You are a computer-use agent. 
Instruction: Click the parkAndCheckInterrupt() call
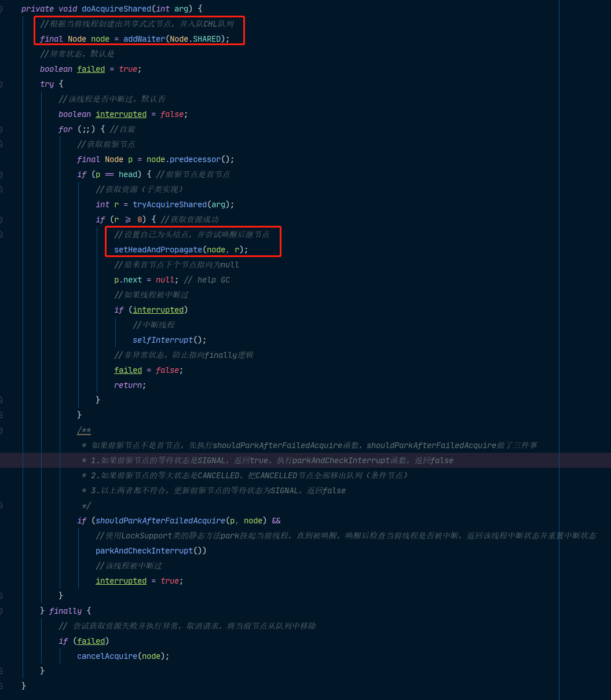[151, 551]
